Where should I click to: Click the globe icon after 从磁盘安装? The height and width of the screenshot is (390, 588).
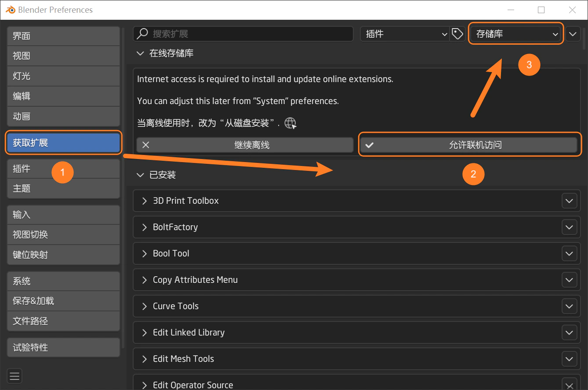(x=290, y=123)
